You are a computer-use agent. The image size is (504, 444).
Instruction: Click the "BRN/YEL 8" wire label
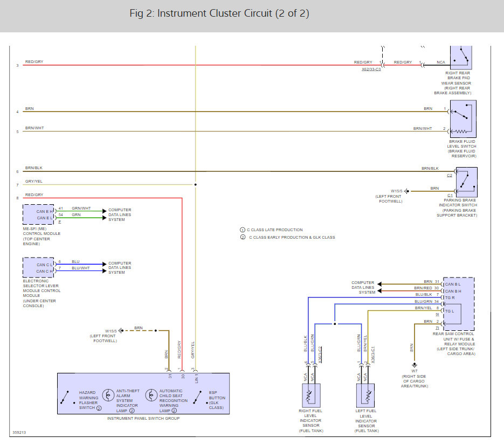(x=427, y=308)
